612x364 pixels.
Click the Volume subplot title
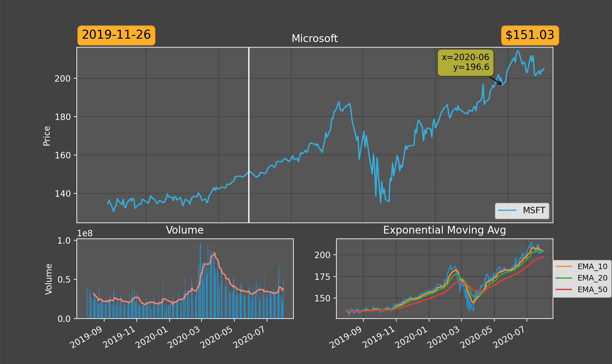tap(185, 230)
